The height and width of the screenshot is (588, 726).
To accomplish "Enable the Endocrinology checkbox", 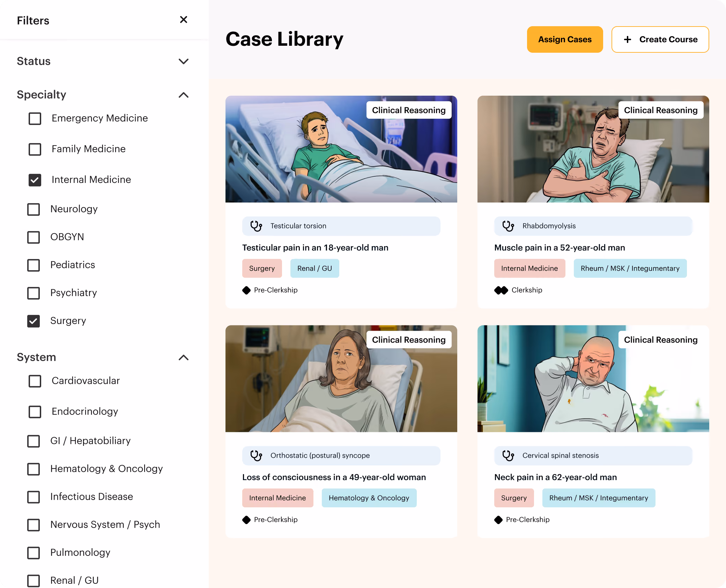I will (35, 412).
